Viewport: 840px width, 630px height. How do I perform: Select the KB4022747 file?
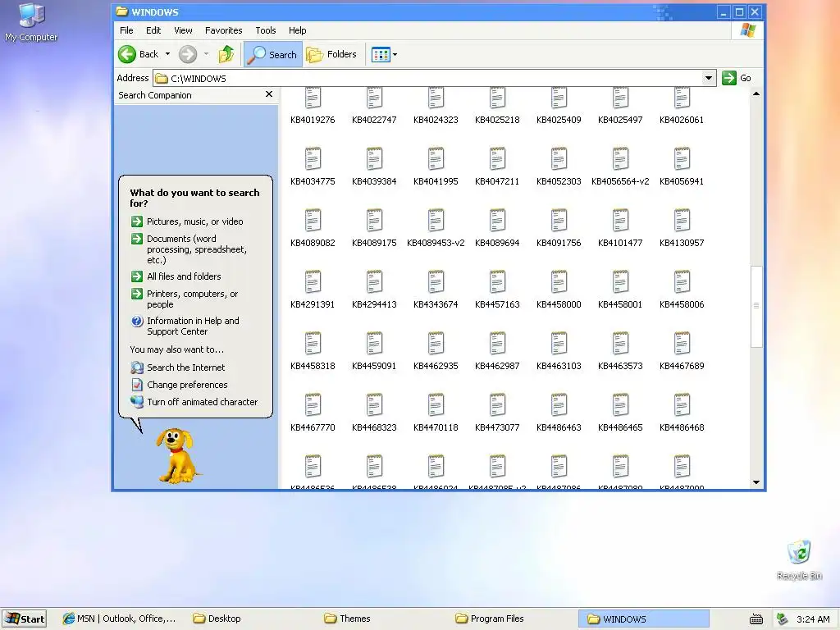(x=374, y=107)
